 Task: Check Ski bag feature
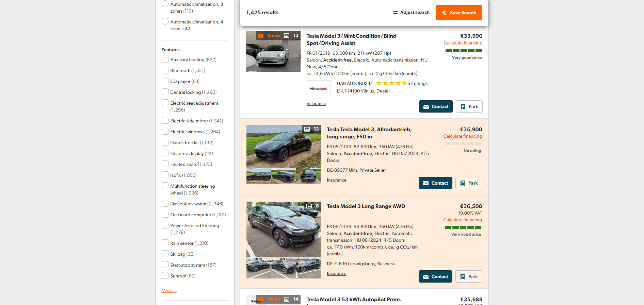click(x=165, y=254)
